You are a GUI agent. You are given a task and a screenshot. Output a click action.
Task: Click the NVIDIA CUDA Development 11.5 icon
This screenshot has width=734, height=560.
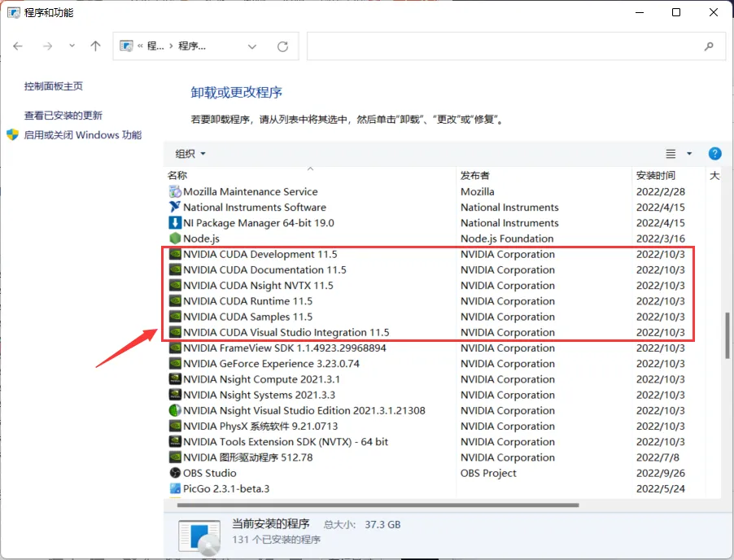pyautogui.click(x=175, y=254)
